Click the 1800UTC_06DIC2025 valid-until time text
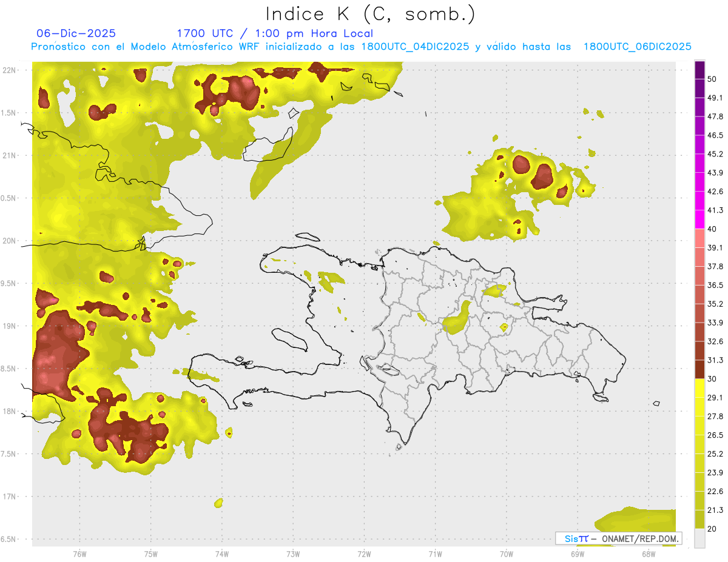Screen dimensions: 728x562 [637, 47]
